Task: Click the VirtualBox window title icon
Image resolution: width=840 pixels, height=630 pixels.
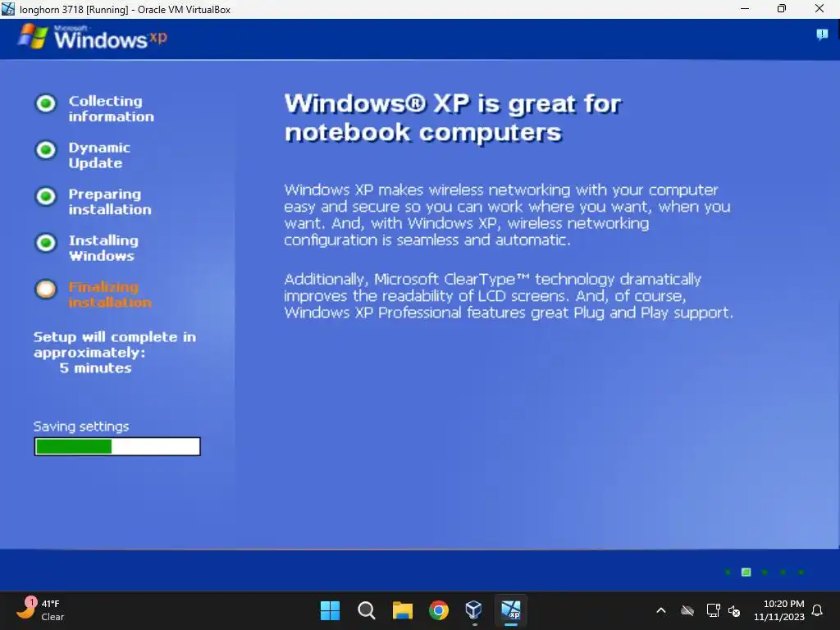Action: pyautogui.click(x=8, y=9)
